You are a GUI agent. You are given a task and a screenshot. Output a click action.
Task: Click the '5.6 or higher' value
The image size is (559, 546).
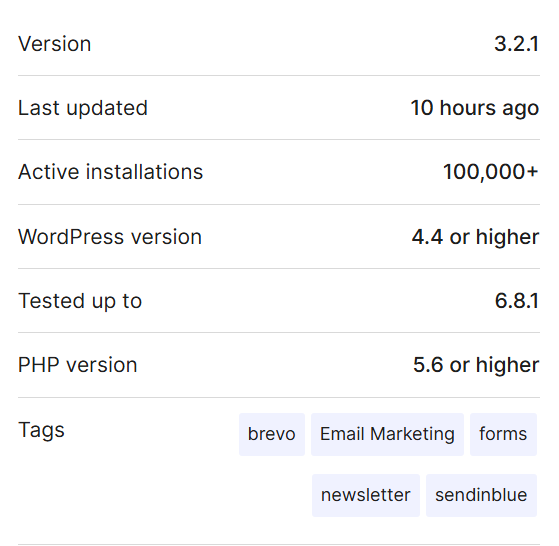476,365
